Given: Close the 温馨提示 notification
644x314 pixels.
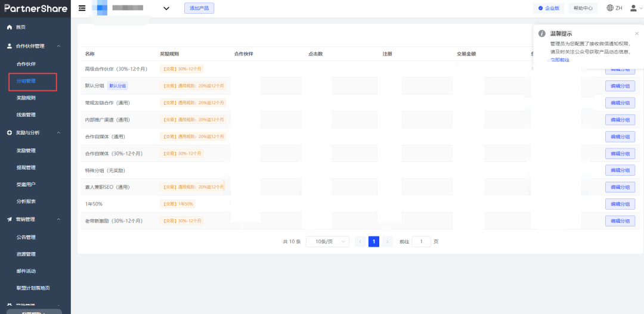Looking at the screenshot, I should tap(637, 33).
